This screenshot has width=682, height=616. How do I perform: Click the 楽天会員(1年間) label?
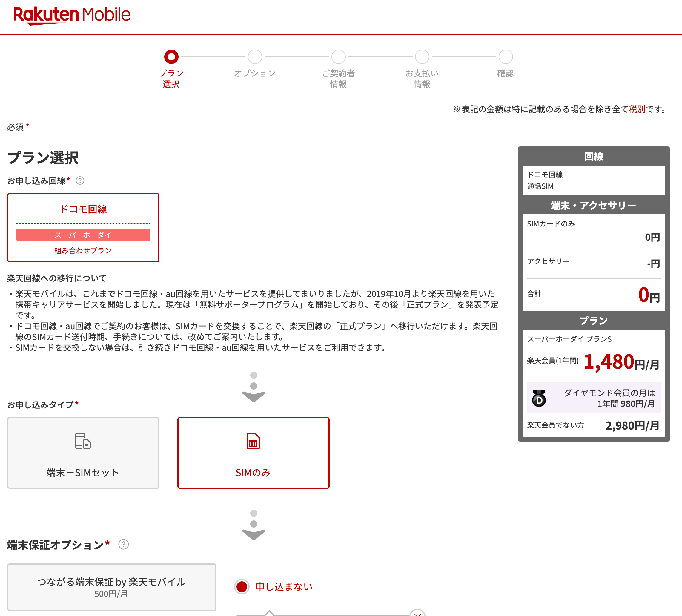pos(553,361)
